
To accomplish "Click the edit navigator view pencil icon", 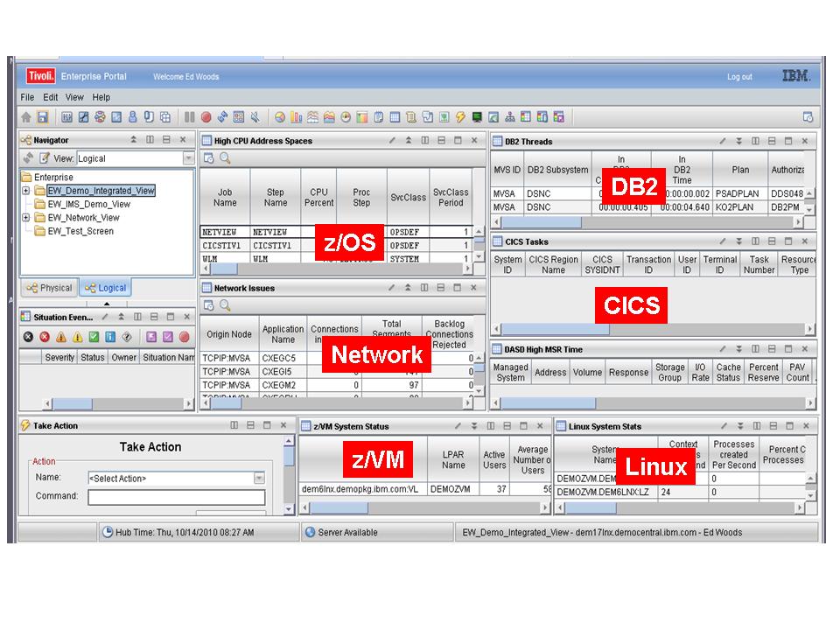I will pyautogui.click(x=45, y=158).
